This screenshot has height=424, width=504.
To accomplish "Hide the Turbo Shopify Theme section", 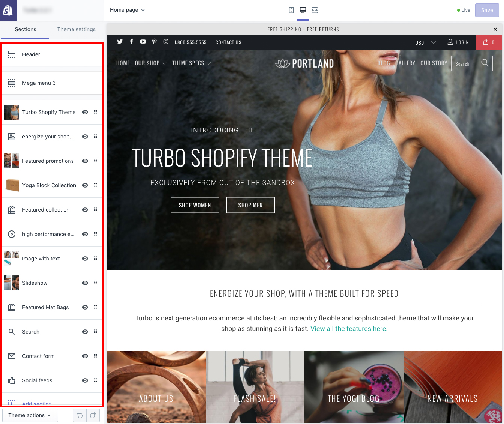I will tap(85, 112).
